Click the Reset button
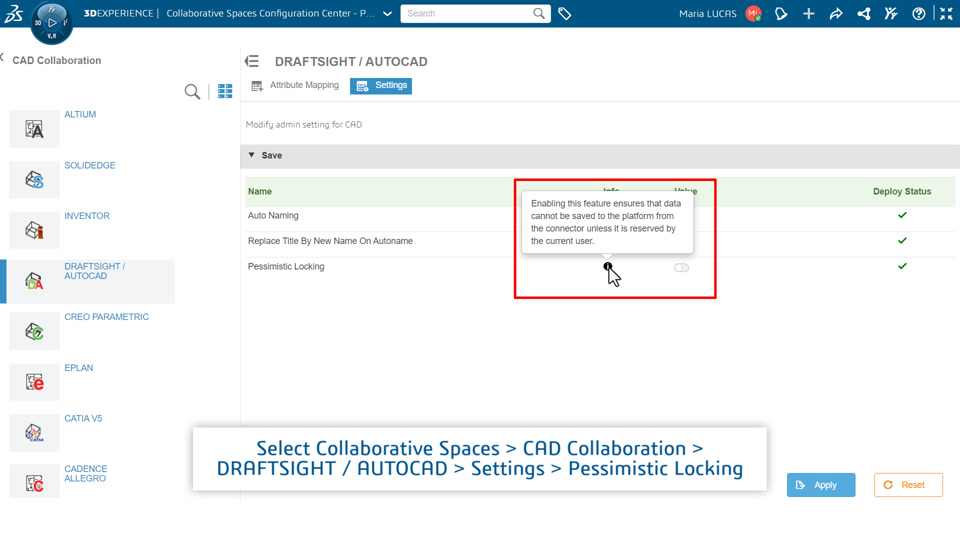Image resolution: width=960 pixels, height=540 pixels. [x=908, y=485]
